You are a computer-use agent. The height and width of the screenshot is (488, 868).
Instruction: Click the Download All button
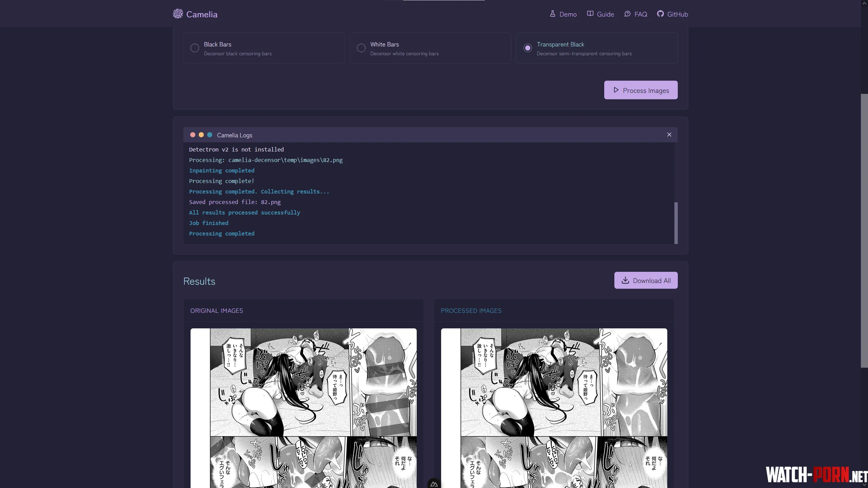(x=646, y=280)
